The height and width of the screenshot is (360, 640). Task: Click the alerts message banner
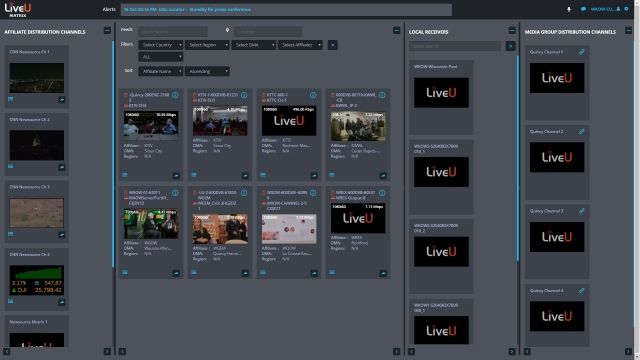(286, 10)
